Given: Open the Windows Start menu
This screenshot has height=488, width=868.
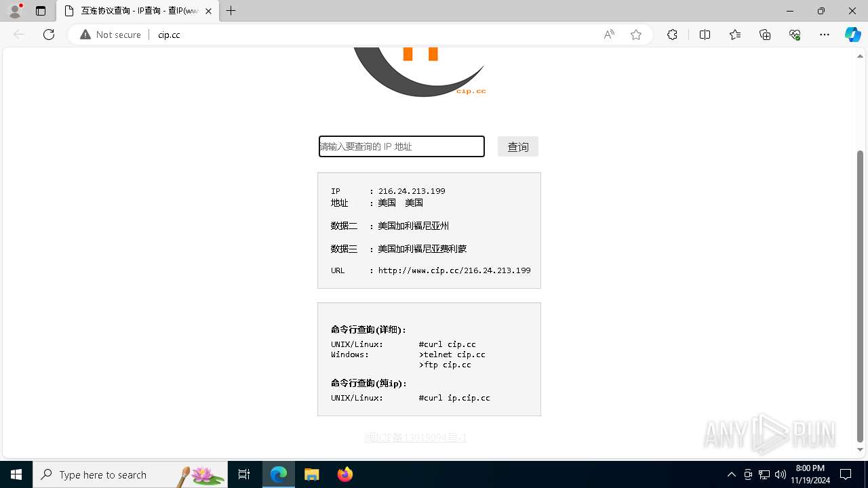Looking at the screenshot, I should (x=16, y=474).
